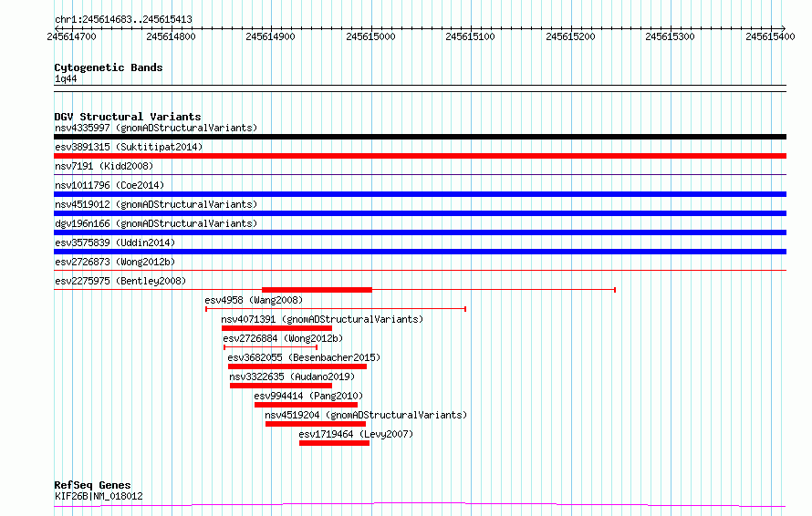Click ruler position 245614900
812x516 pixels.
click(270, 36)
